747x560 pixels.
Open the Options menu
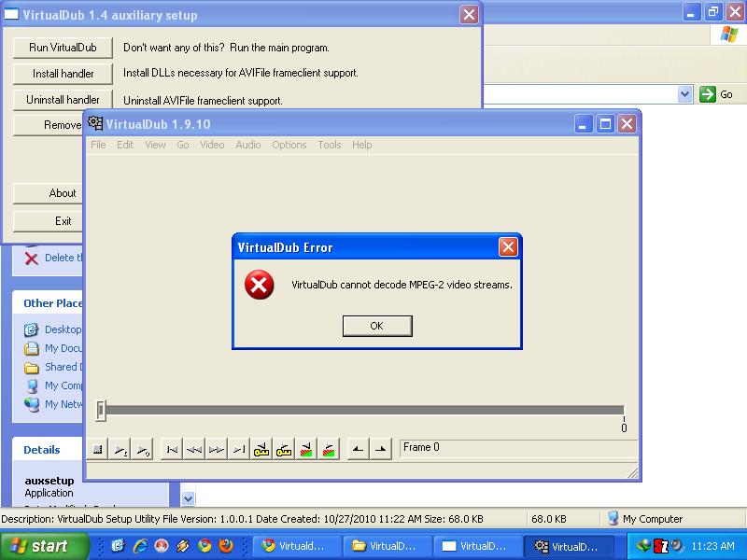click(x=289, y=145)
